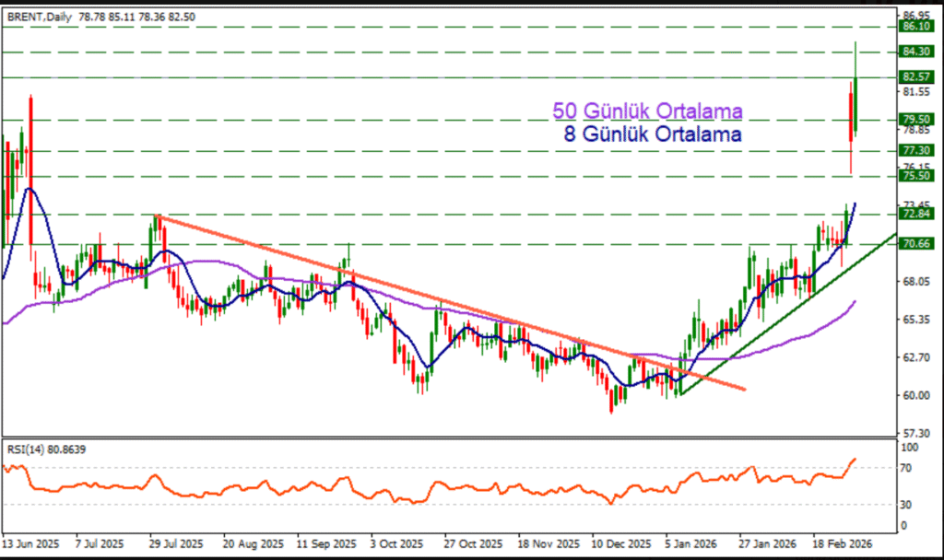The height and width of the screenshot is (560, 944).
Task: Click the 60.00 price axis label
Action: [914, 395]
